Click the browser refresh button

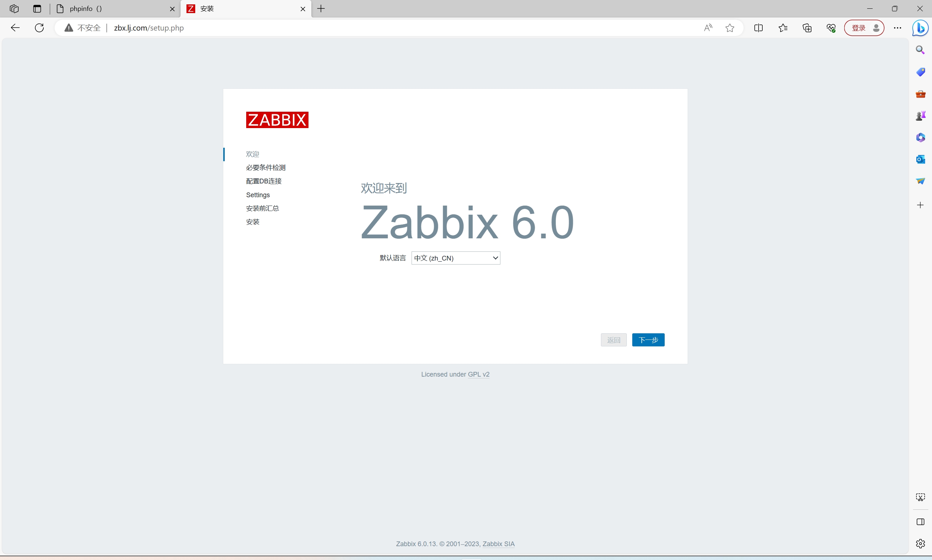point(39,28)
